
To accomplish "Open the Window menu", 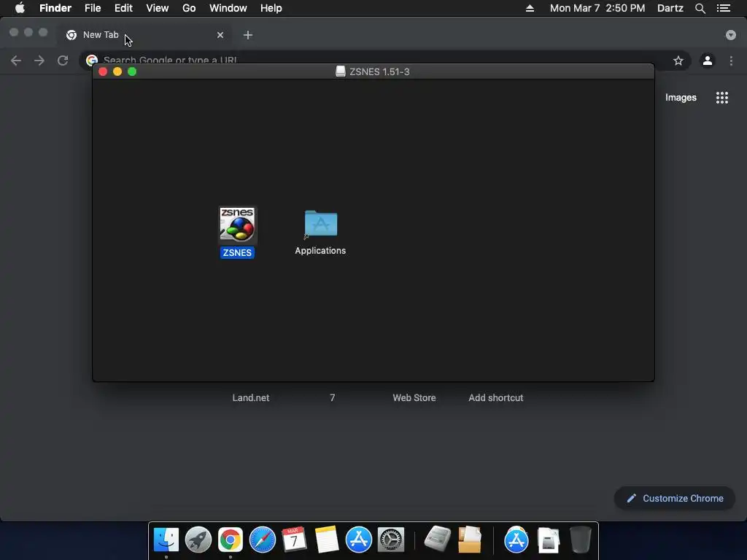I will click(228, 8).
